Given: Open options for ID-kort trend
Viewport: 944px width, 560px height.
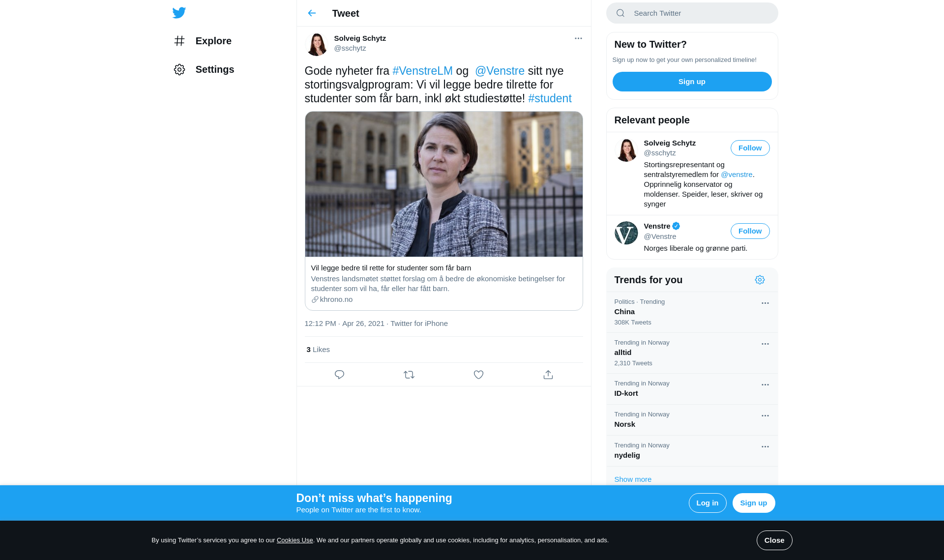Looking at the screenshot, I should click(765, 385).
